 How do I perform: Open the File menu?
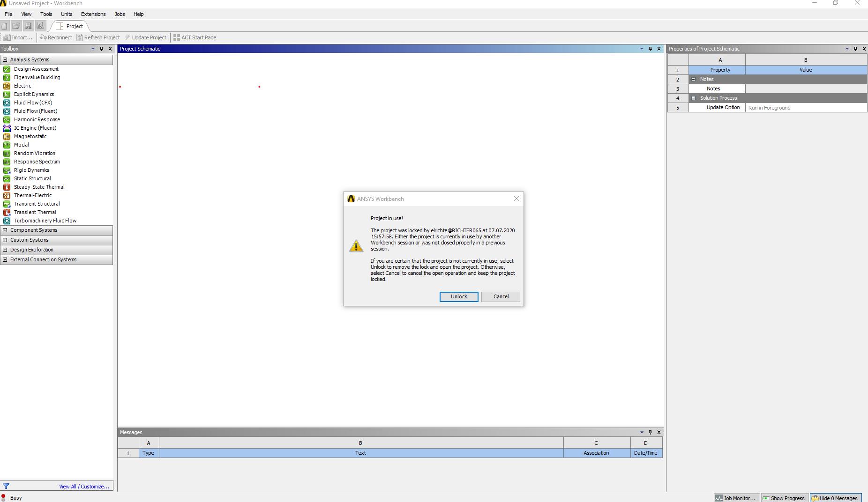click(x=8, y=14)
